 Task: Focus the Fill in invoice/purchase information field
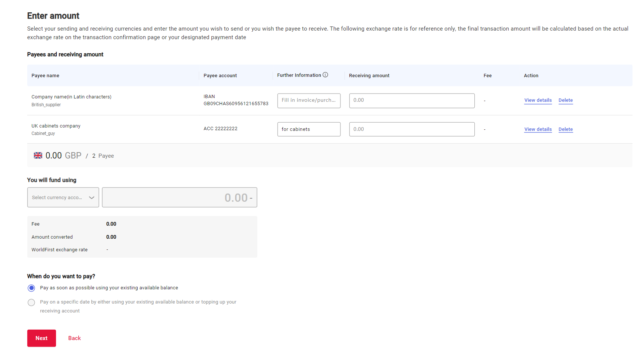[x=308, y=101]
